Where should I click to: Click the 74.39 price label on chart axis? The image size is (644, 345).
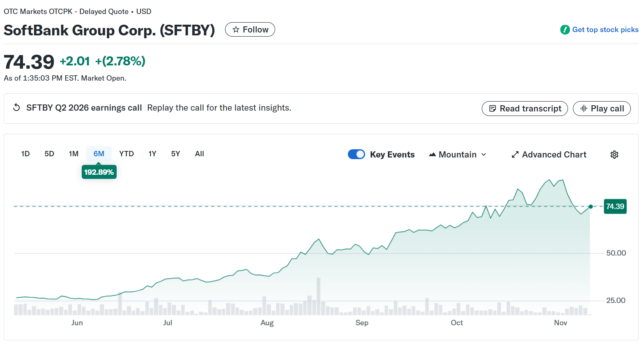click(615, 206)
